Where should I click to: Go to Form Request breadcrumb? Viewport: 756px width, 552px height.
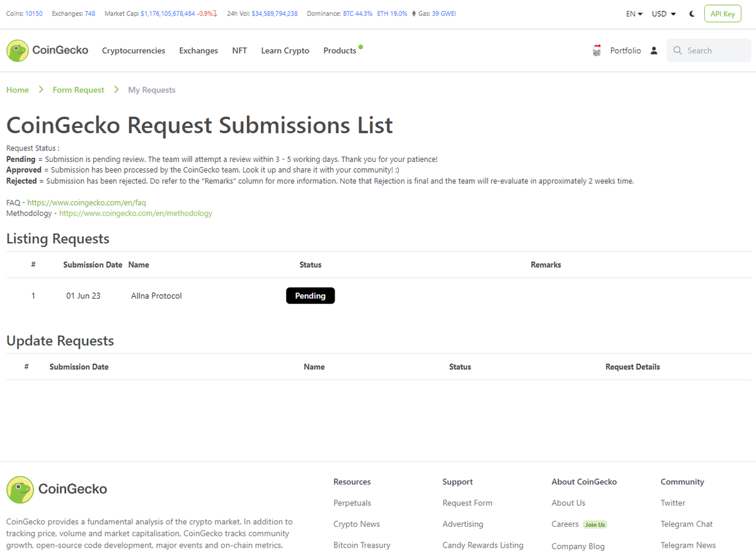[78, 90]
